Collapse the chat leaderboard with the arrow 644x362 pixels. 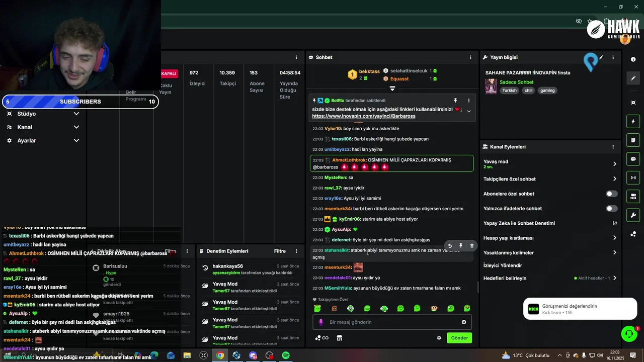pyautogui.click(x=392, y=88)
